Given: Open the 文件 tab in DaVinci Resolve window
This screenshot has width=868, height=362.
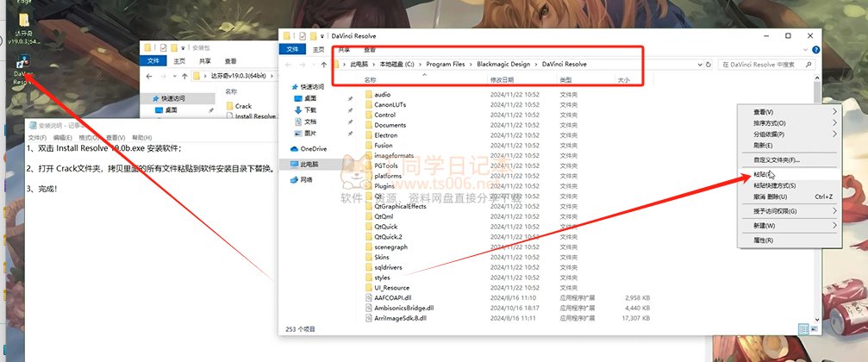Looking at the screenshot, I should point(292,50).
